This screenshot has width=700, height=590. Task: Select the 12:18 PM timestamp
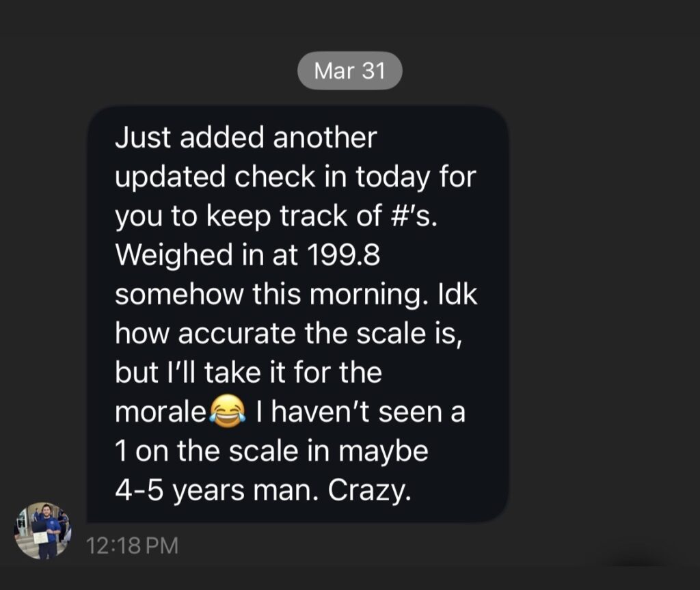[133, 546]
